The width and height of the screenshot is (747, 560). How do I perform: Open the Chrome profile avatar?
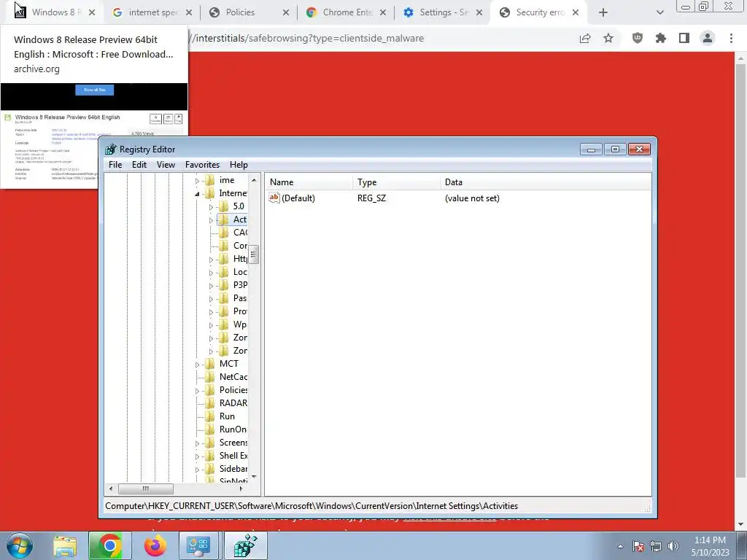708,38
